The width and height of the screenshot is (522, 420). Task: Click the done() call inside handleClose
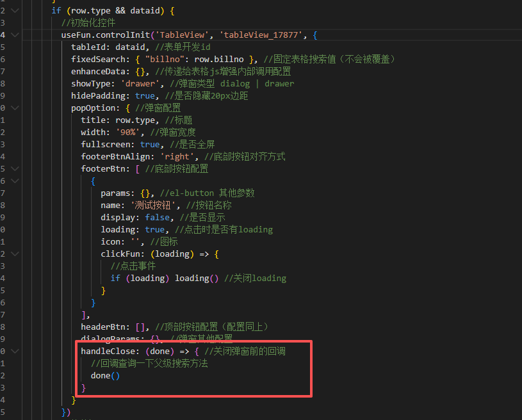[105, 376]
